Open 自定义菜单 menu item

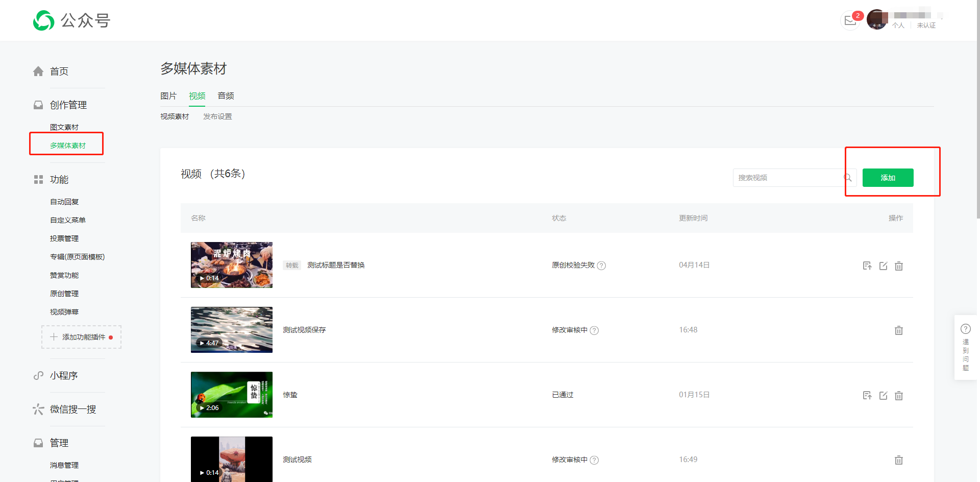tap(68, 220)
